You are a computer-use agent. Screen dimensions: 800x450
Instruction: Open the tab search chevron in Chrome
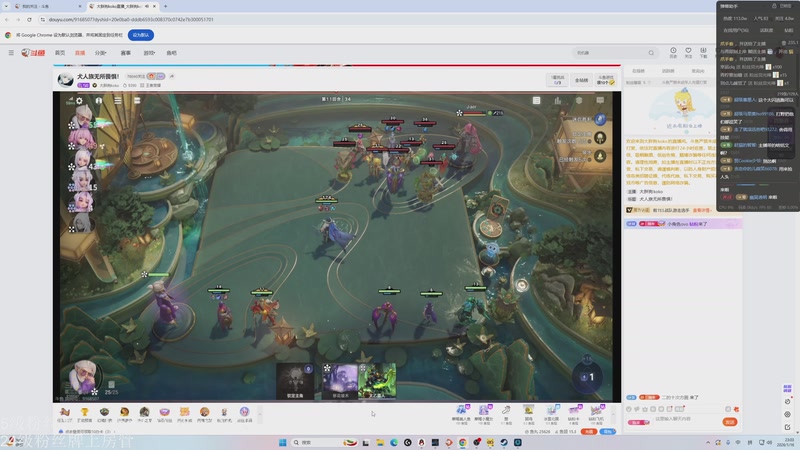coord(6,6)
